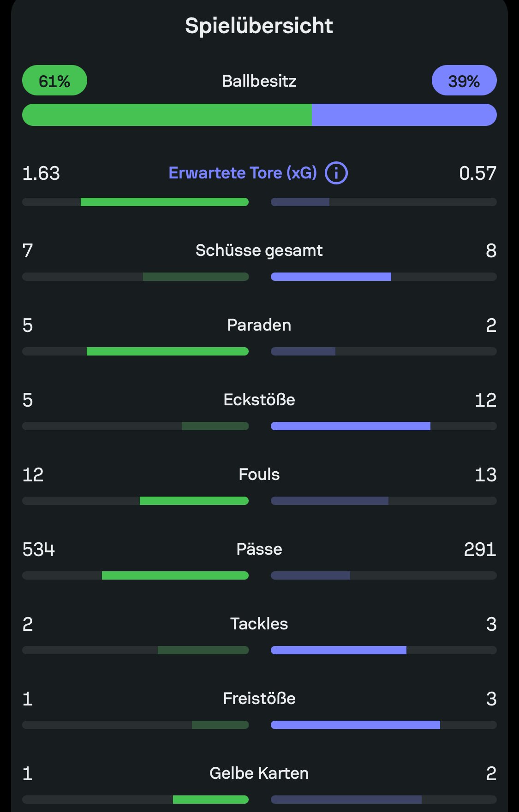The width and height of the screenshot is (519, 812).
Task: Select the Pässe stat label
Action: (259, 549)
